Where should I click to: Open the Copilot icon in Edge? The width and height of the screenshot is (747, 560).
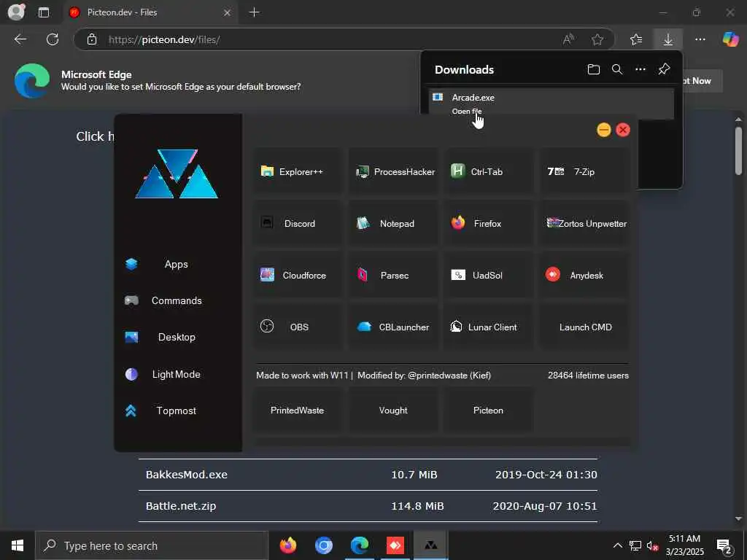pyautogui.click(x=730, y=39)
